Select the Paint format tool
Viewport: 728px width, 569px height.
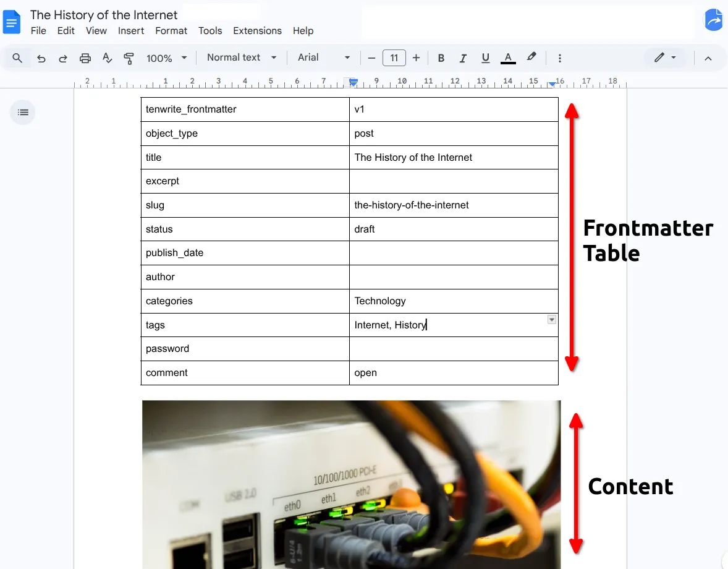tap(129, 58)
